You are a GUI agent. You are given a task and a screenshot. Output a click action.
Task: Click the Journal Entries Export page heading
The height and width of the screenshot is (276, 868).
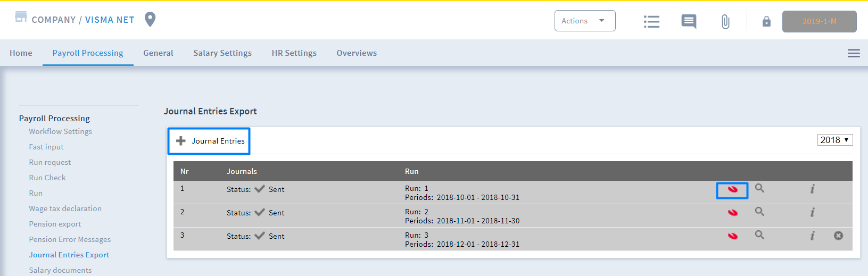(210, 111)
